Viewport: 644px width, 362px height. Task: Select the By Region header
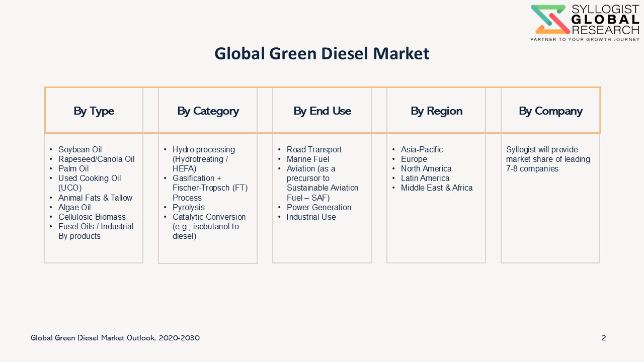436,111
